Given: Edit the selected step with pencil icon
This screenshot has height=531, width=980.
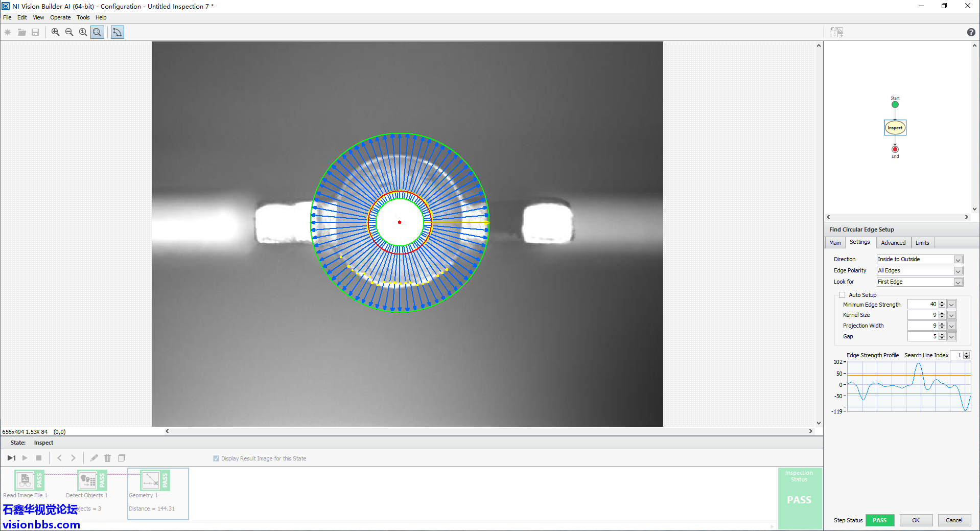Looking at the screenshot, I should coord(94,458).
